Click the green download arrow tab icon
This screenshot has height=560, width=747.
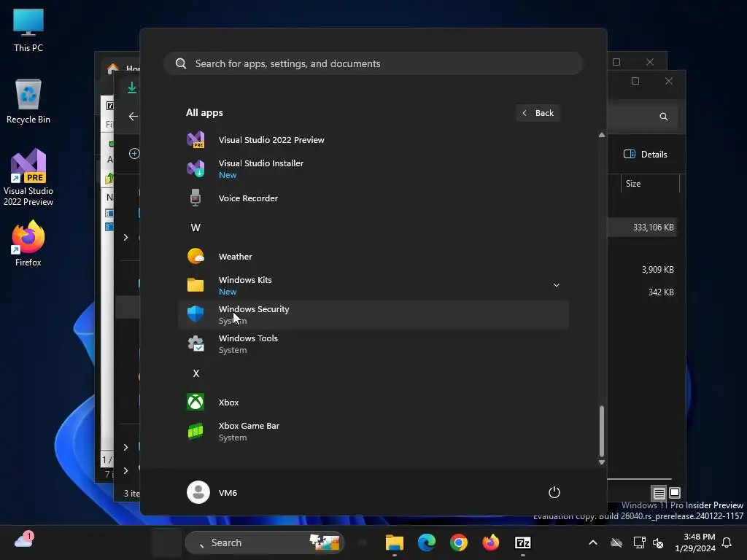click(132, 87)
